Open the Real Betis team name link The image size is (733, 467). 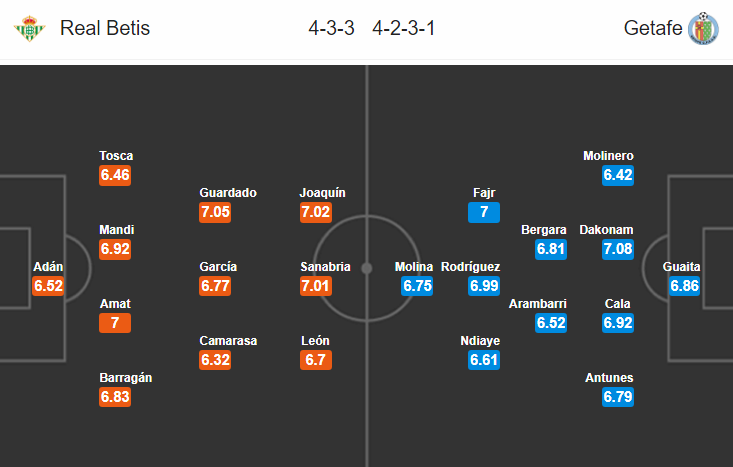click(x=105, y=28)
